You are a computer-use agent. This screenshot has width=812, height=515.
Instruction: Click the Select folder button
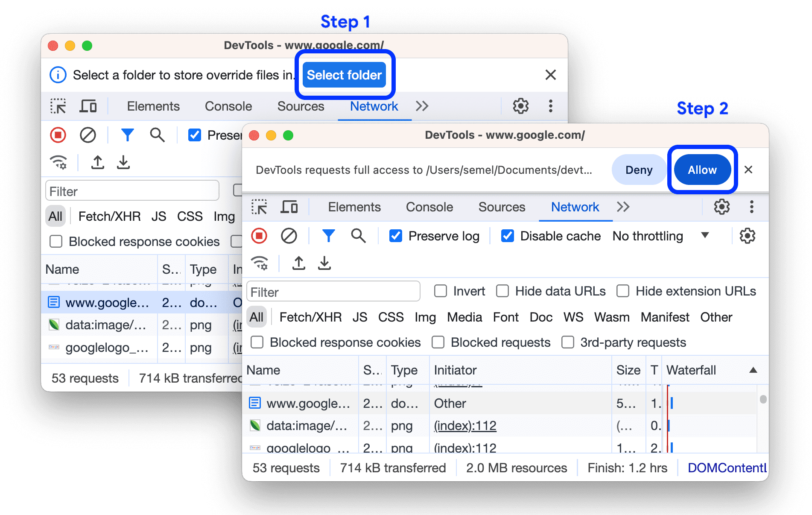(x=344, y=75)
